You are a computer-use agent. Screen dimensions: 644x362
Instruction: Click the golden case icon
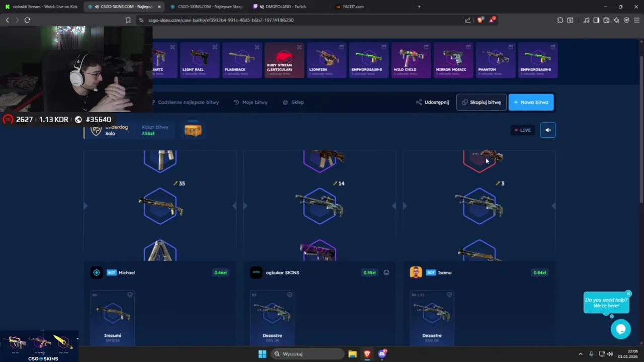[193, 130]
